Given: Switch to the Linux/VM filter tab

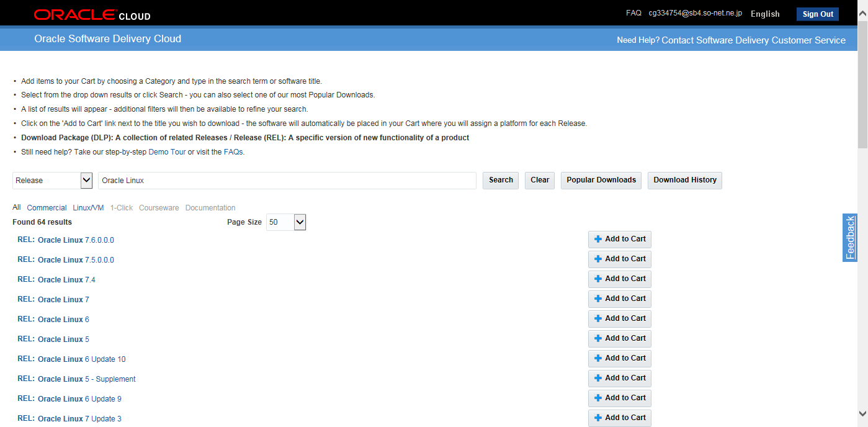Looking at the screenshot, I should click(x=88, y=207).
